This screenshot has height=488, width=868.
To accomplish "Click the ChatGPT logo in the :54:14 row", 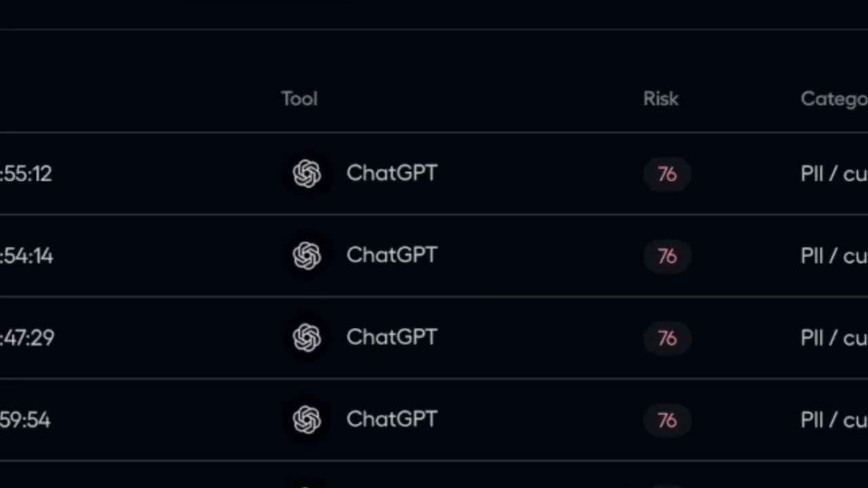I will pyautogui.click(x=307, y=256).
